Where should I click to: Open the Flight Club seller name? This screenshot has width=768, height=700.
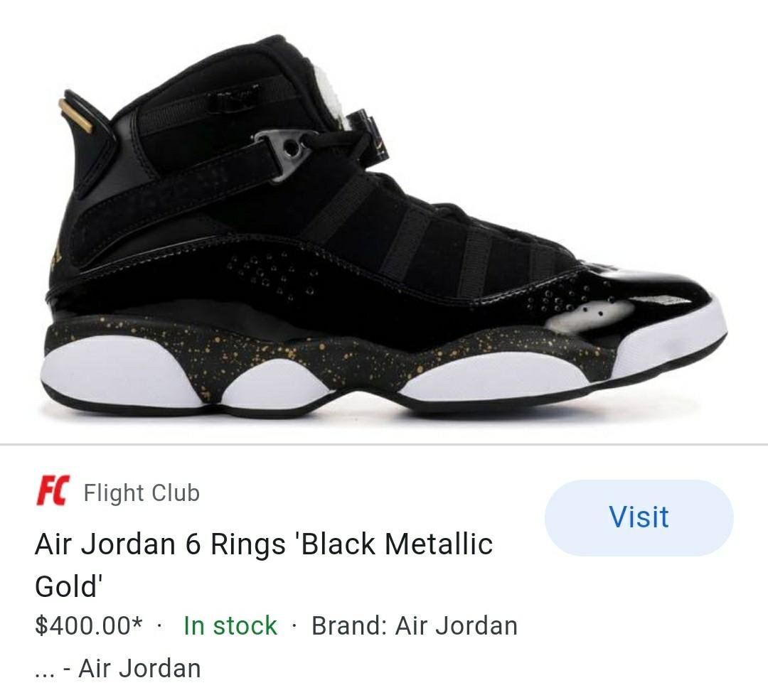tap(142, 492)
